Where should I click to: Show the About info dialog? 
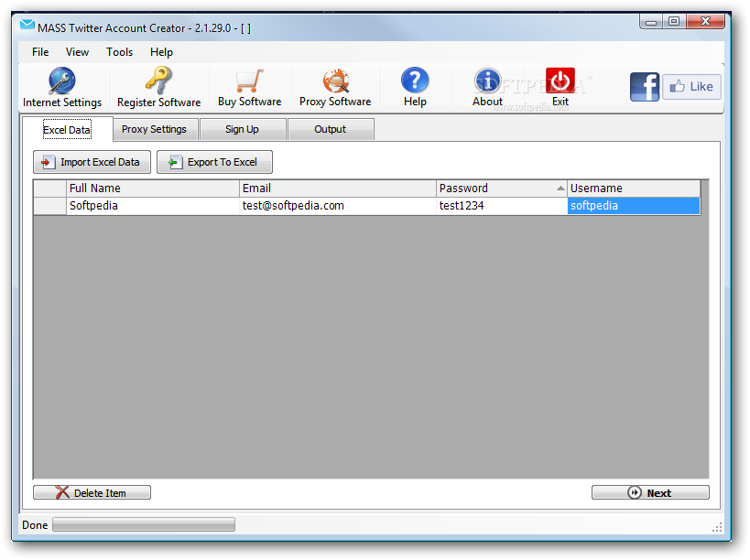487,88
